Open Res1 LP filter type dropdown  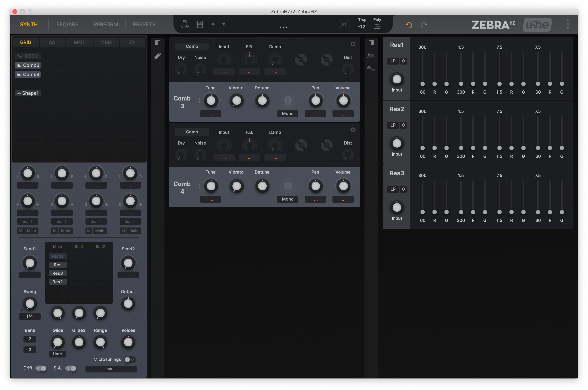coord(393,61)
